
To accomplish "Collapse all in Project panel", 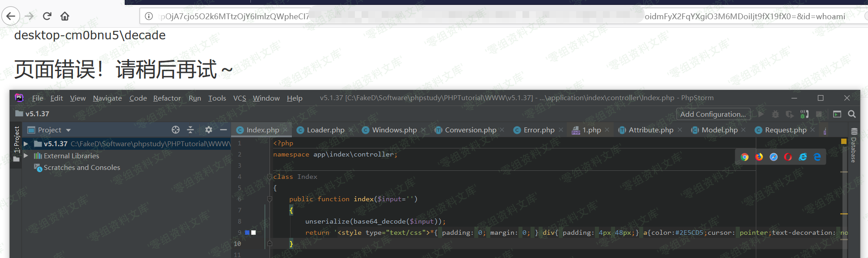I will click(190, 130).
